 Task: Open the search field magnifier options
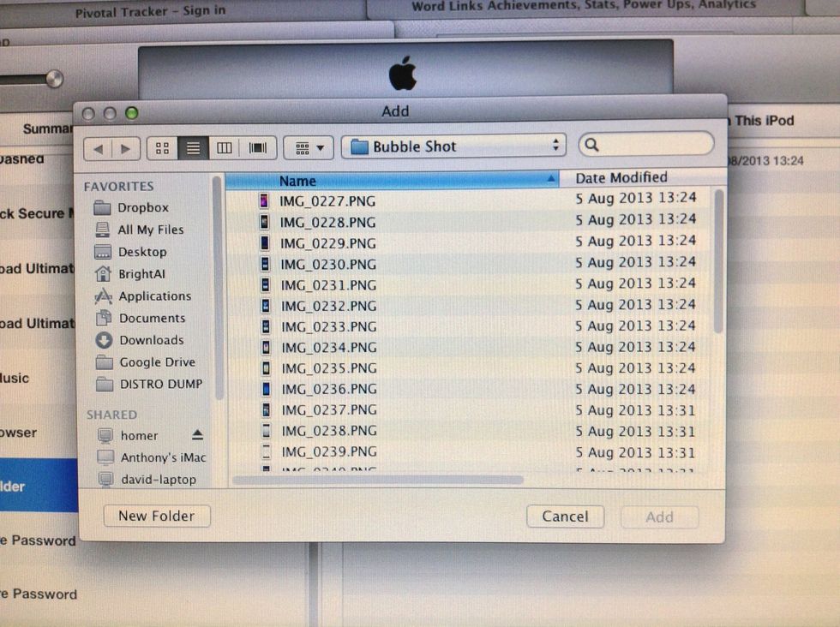click(x=592, y=146)
